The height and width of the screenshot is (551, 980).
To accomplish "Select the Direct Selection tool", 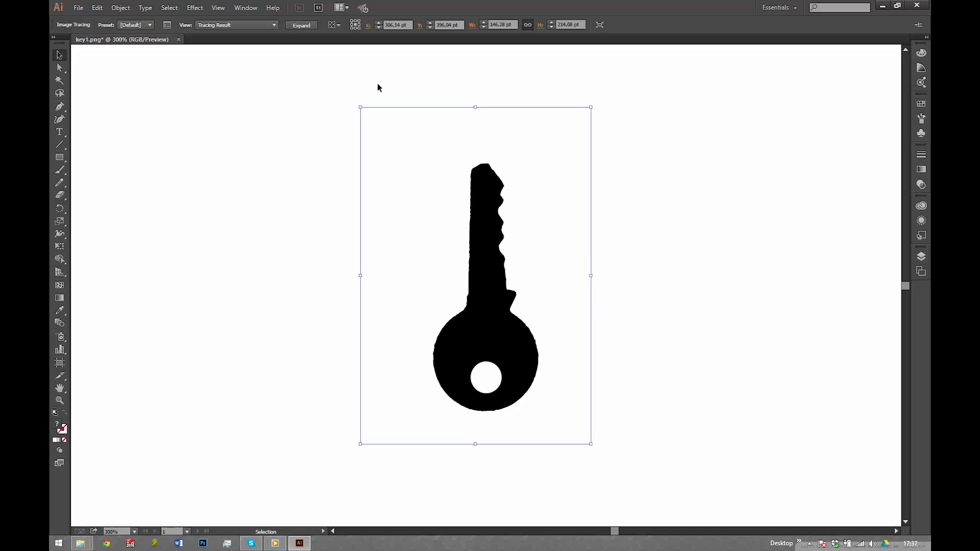I will tap(59, 68).
